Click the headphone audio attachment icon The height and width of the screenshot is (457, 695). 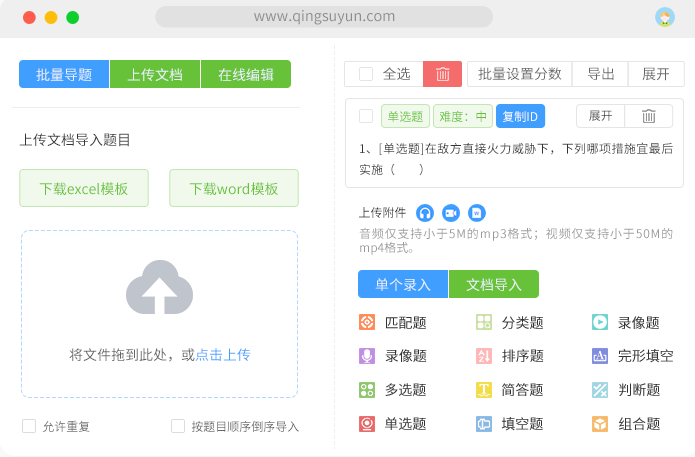(425, 213)
